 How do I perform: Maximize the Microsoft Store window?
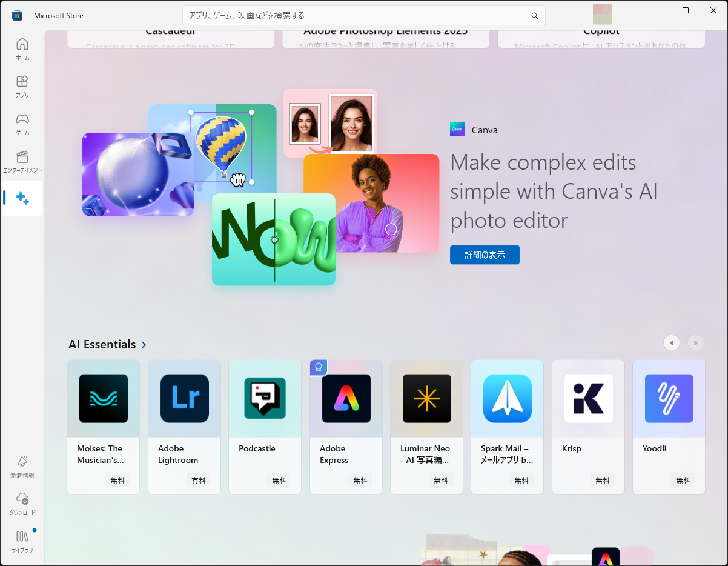[x=686, y=10]
